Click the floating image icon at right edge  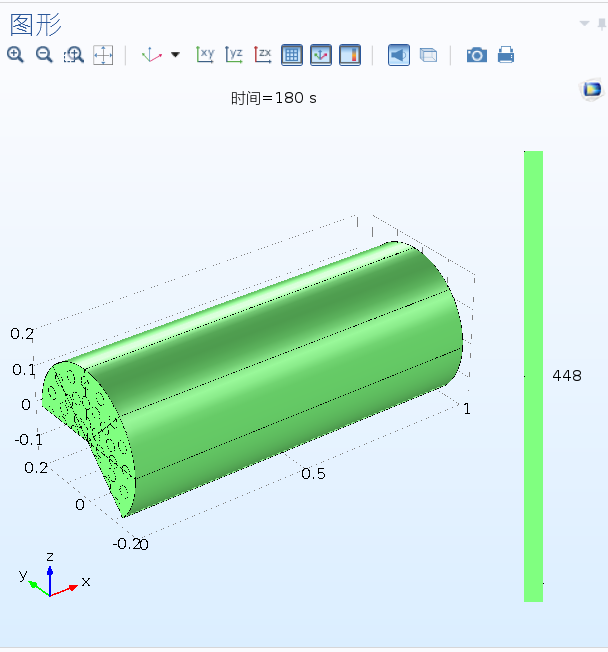(x=591, y=89)
